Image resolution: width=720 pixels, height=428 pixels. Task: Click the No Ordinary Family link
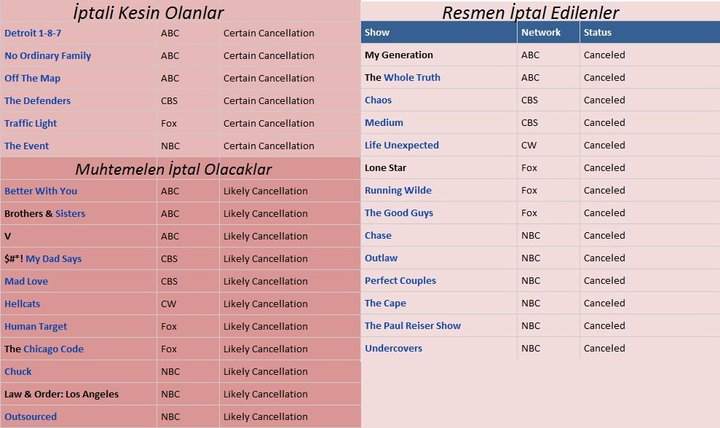tap(48, 56)
